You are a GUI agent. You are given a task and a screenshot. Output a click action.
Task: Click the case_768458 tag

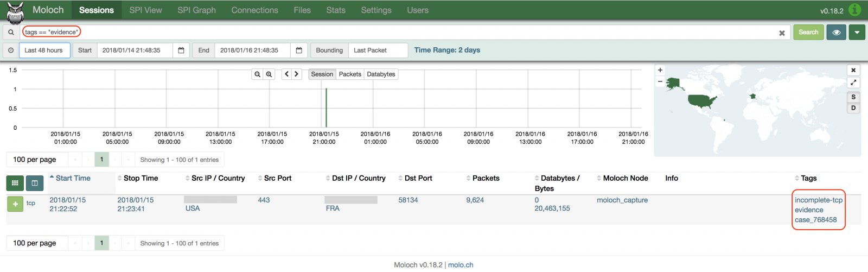point(816,219)
